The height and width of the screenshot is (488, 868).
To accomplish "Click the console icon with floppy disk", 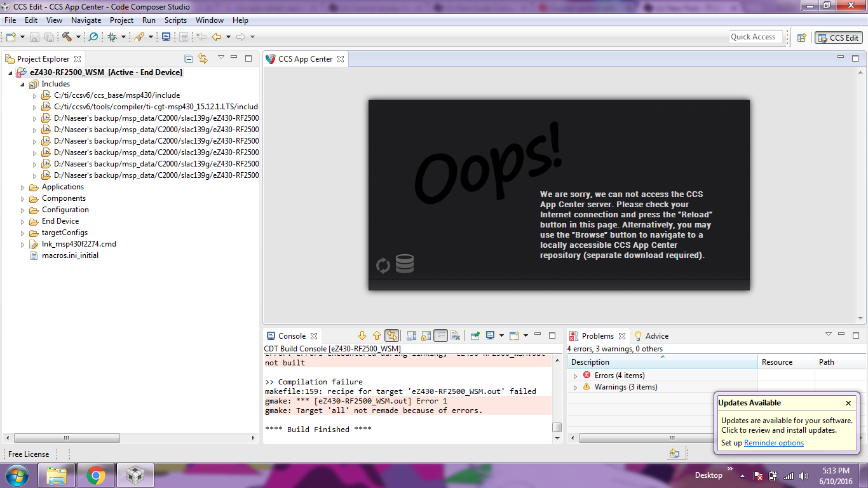I will (x=411, y=335).
